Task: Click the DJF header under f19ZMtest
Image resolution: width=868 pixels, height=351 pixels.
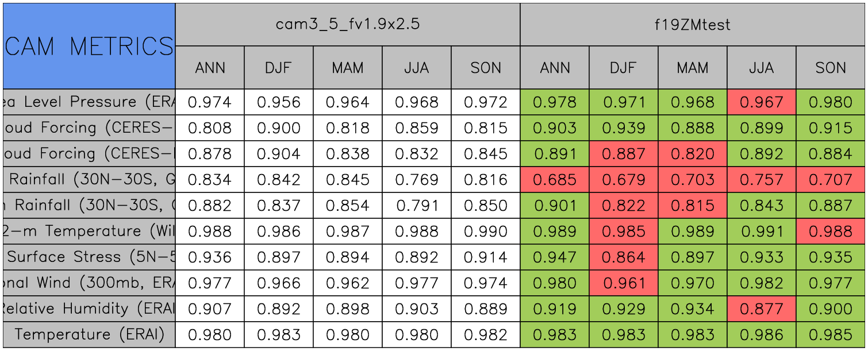Action: (624, 68)
